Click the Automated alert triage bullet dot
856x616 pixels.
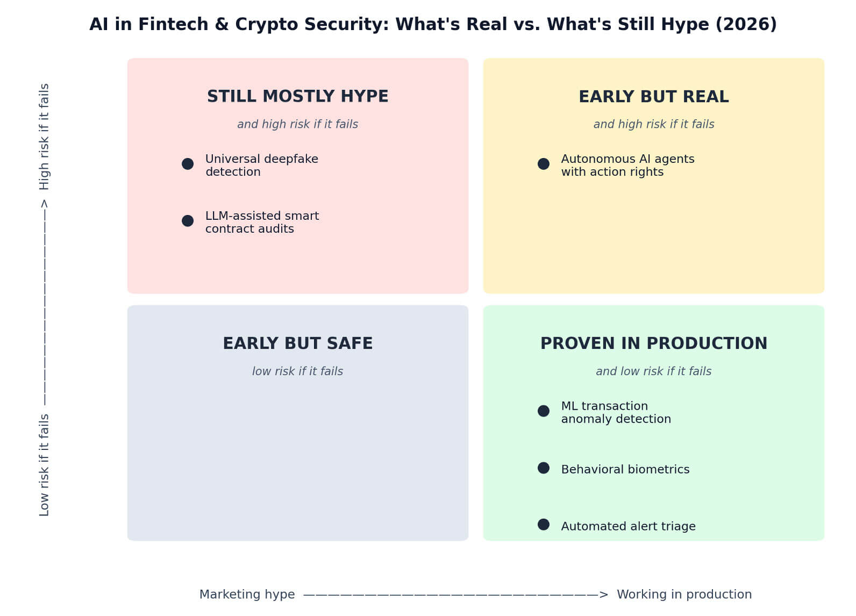click(544, 525)
